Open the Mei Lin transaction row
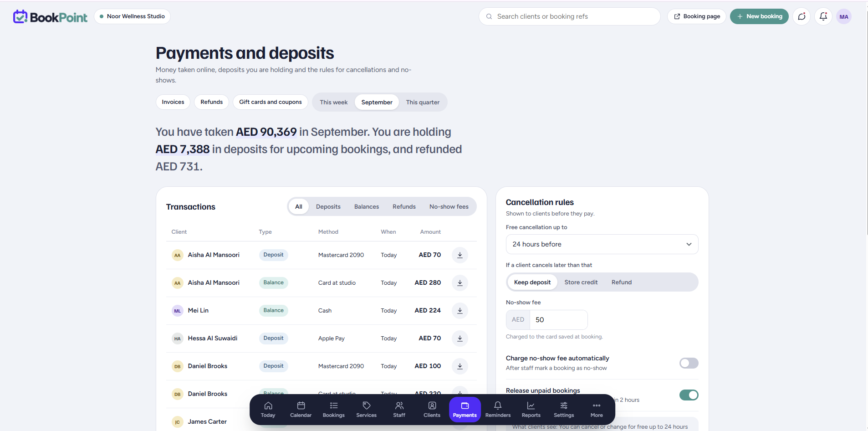The width and height of the screenshot is (868, 431). [x=322, y=311]
